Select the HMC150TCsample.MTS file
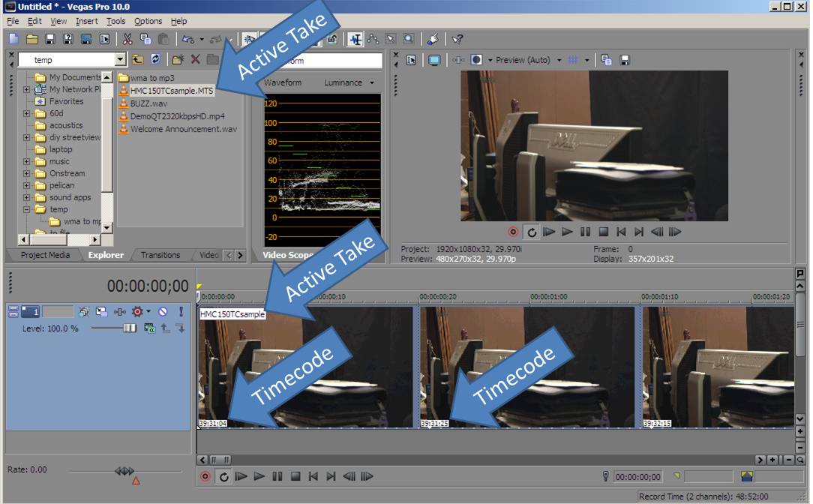 pos(171,91)
